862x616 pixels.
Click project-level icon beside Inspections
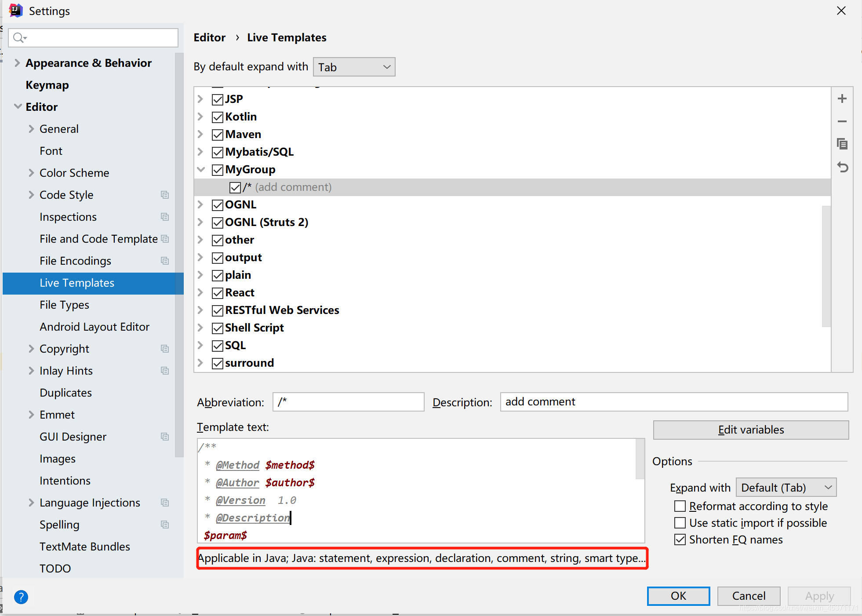coord(165,217)
